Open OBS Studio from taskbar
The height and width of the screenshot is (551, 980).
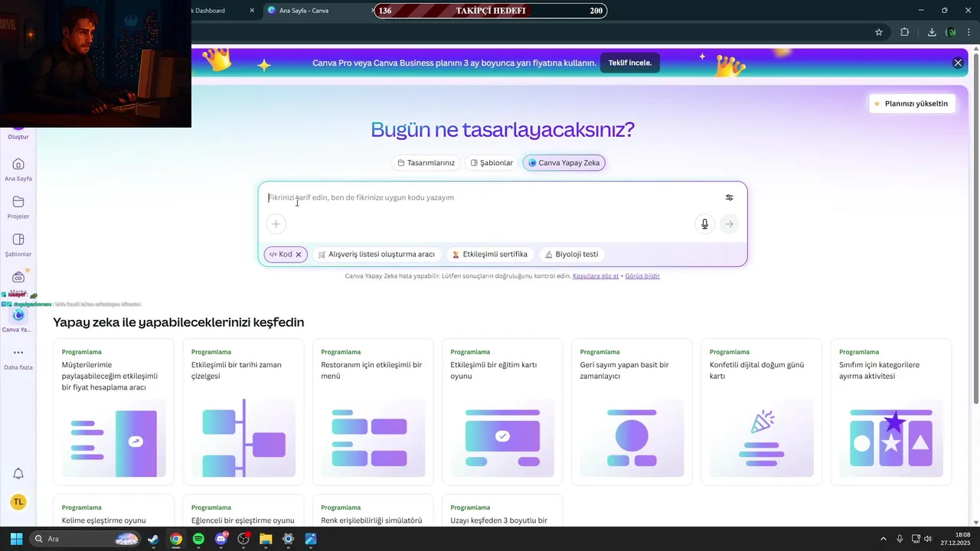click(x=243, y=539)
